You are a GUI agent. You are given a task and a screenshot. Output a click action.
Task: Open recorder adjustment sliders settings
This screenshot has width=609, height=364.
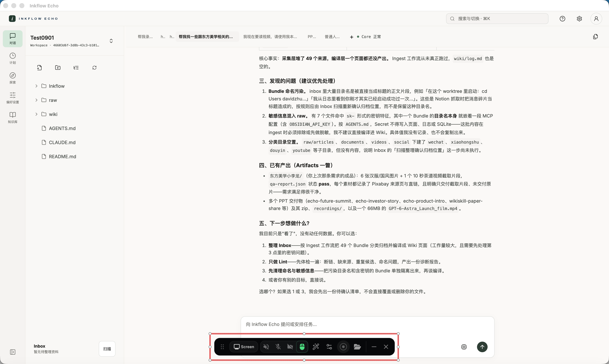(329, 347)
